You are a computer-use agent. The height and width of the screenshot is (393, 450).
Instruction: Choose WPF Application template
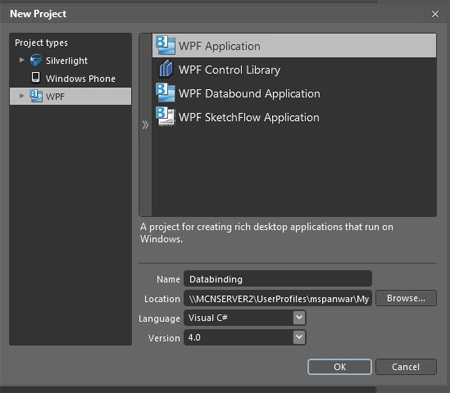coord(294,46)
